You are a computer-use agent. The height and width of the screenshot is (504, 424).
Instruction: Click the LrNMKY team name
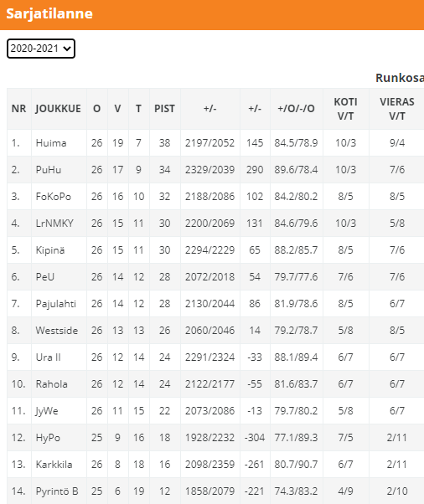(54, 223)
